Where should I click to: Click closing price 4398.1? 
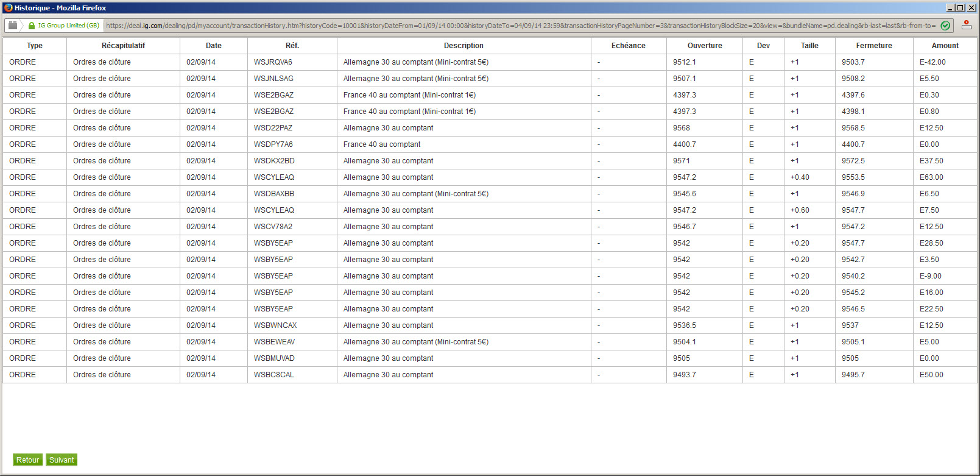853,112
